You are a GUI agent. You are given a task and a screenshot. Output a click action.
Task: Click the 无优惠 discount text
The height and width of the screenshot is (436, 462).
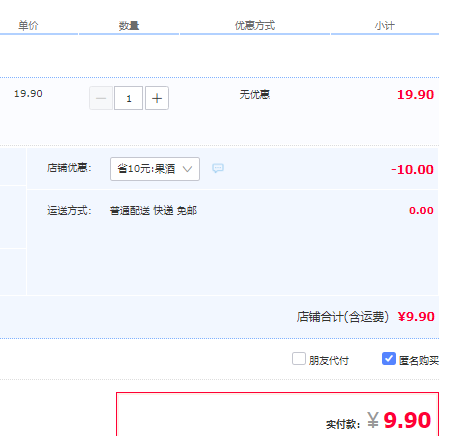coord(255,95)
